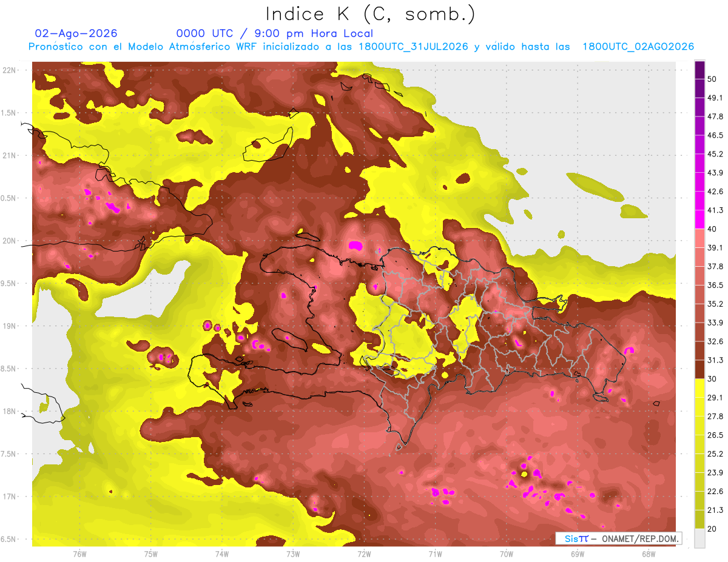Click legend value '26.5'

click(716, 435)
